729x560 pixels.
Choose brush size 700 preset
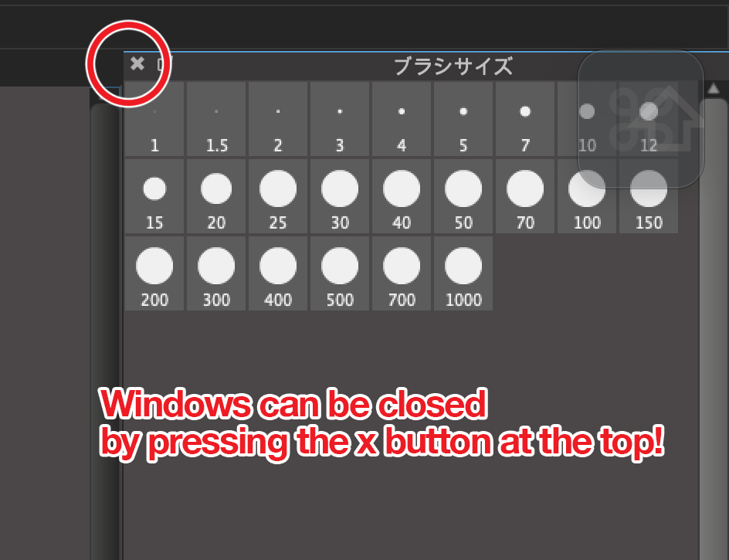(402, 273)
